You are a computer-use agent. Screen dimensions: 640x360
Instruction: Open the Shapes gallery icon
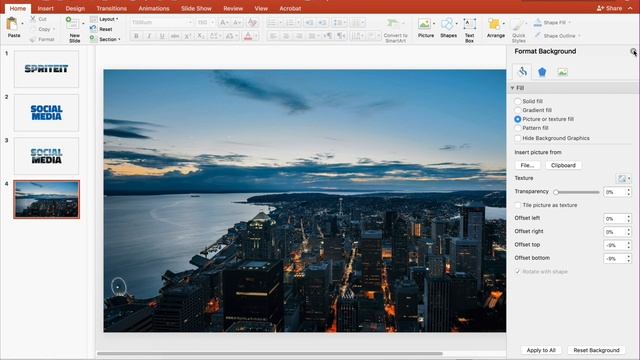[x=447, y=24]
